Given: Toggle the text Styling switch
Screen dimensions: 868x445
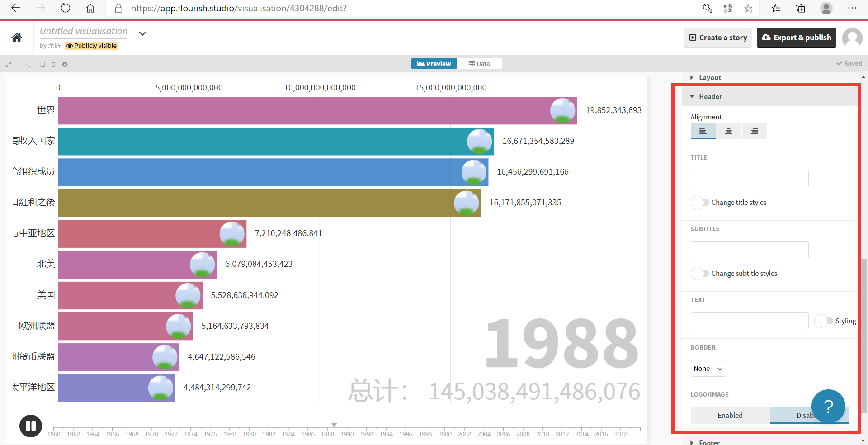Looking at the screenshot, I should [x=823, y=321].
